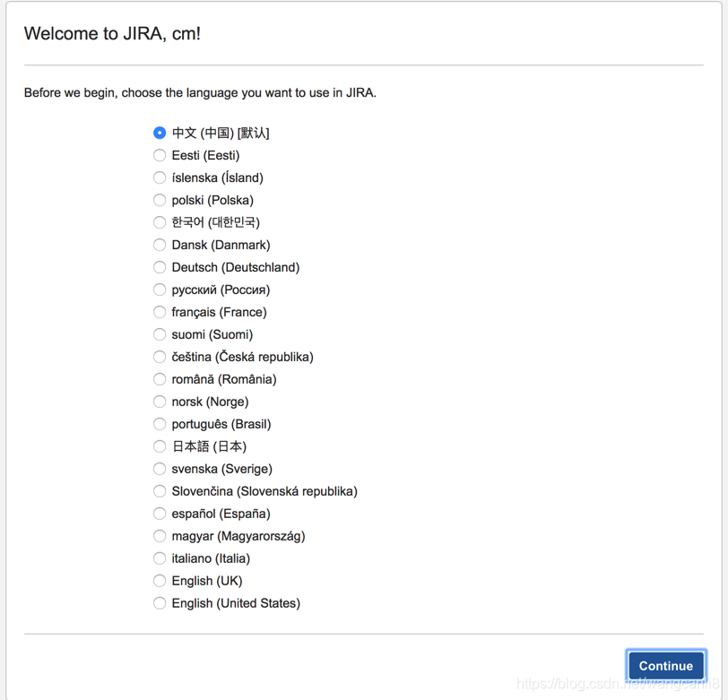Select the 中文 (中国) language radio button
This screenshot has height=700, width=728.
(x=160, y=133)
